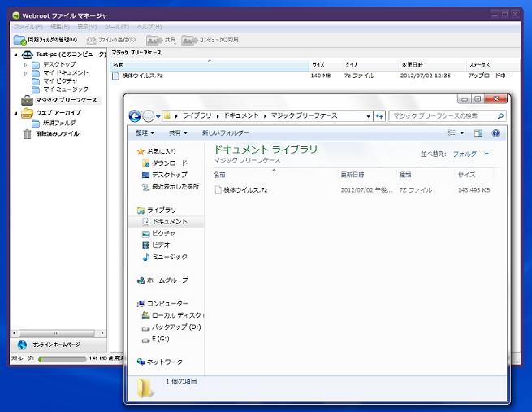Open the 編集 menu in Webroot File Manager

[60, 27]
